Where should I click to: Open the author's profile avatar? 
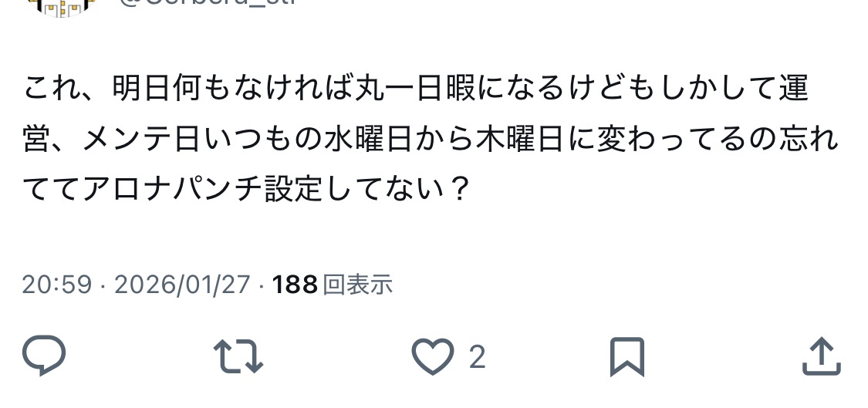point(61,7)
